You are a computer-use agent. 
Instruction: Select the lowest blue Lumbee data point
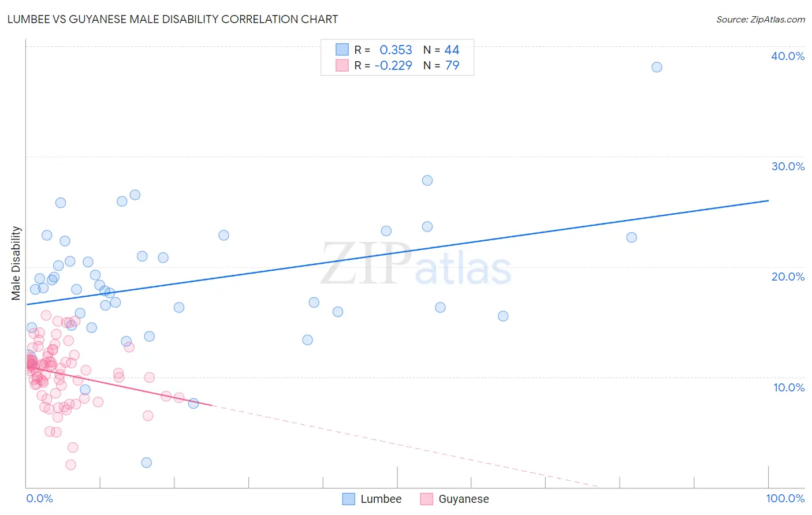tap(147, 462)
